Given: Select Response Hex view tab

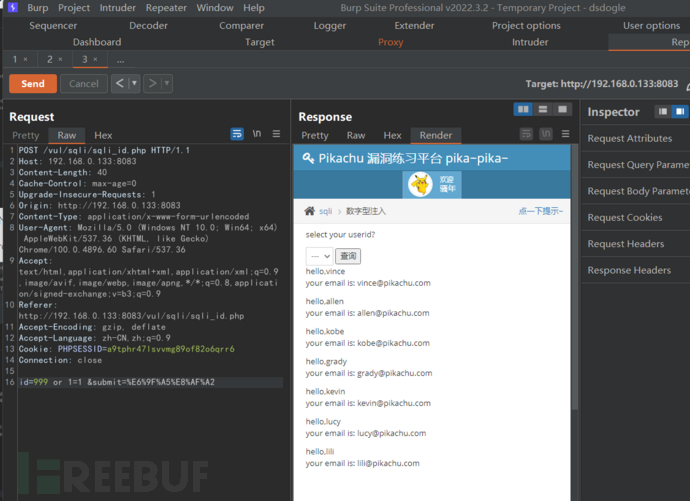Looking at the screenshot, I should click(392, 135).
